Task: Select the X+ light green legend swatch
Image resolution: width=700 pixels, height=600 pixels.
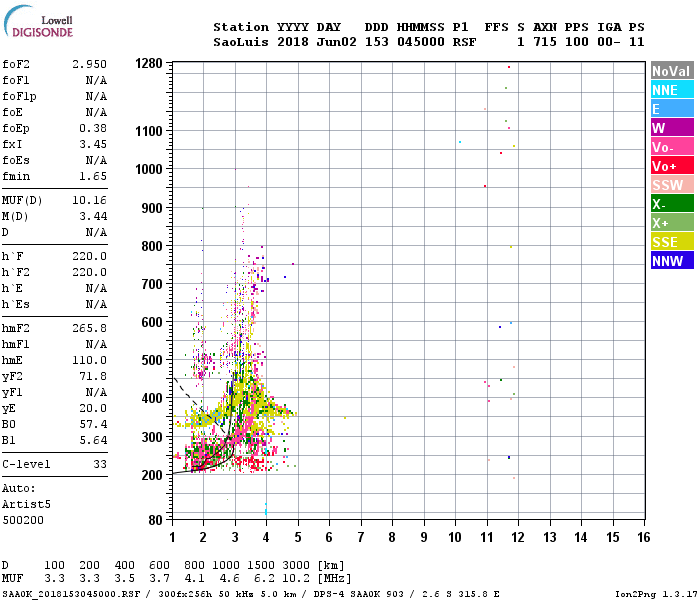Action: (x=672, y=223)
